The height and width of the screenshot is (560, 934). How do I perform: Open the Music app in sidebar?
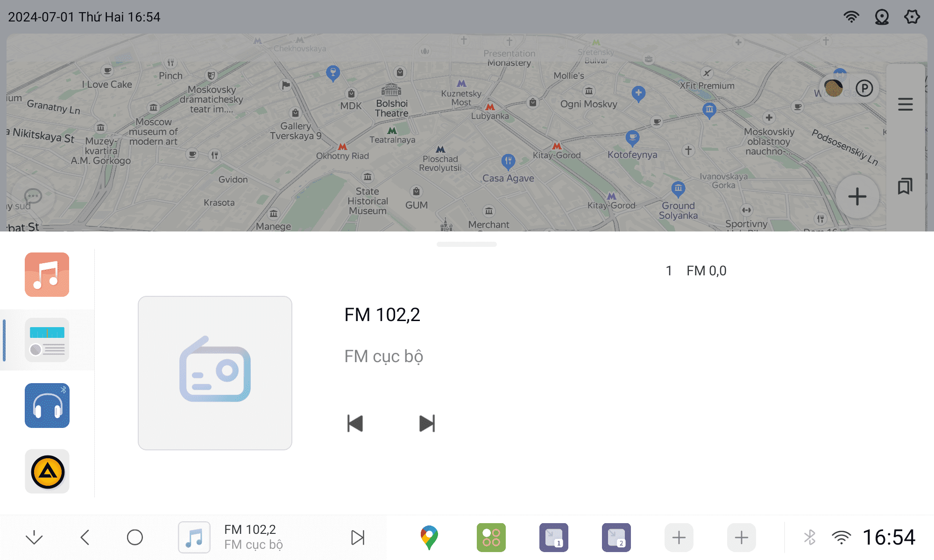[x=47, y=274]
